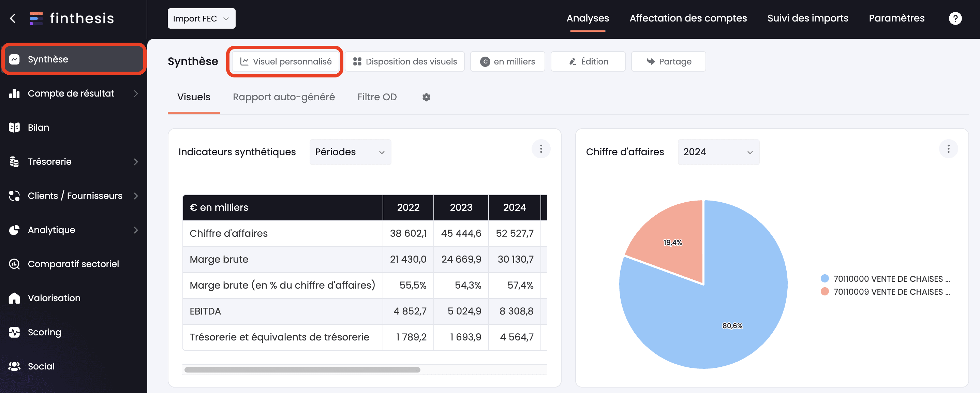Click the Marge brute row label
This screenshot has height=393, width=980.
click(x=219, y=260)
